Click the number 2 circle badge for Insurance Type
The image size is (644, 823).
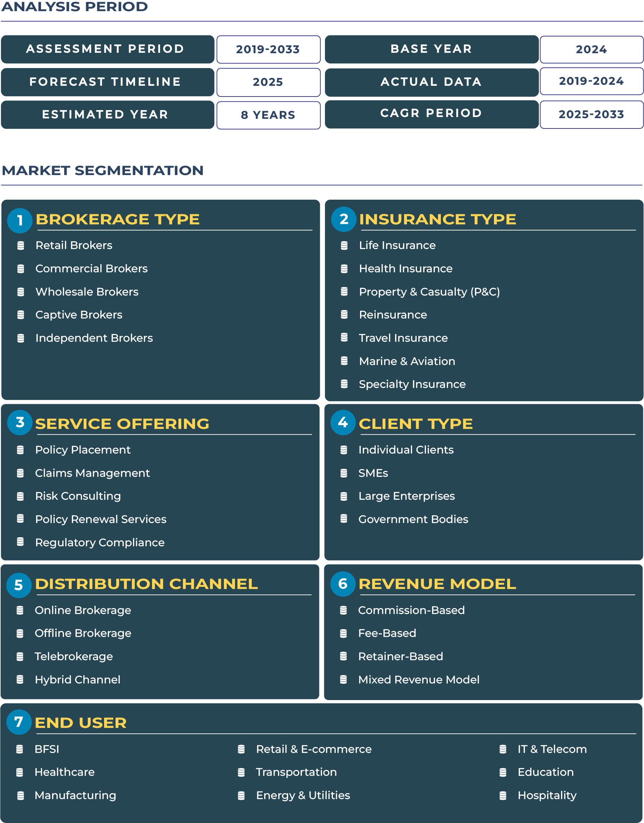[x=344, y=219]
